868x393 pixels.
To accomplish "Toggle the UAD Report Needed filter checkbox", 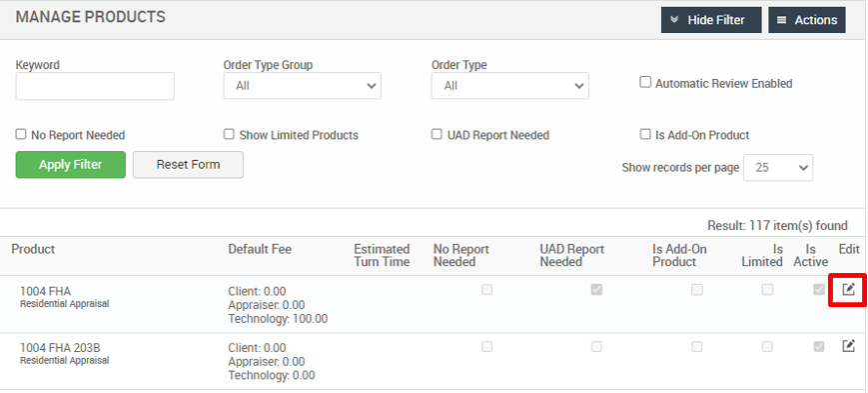I will click(x=436, y=134).
